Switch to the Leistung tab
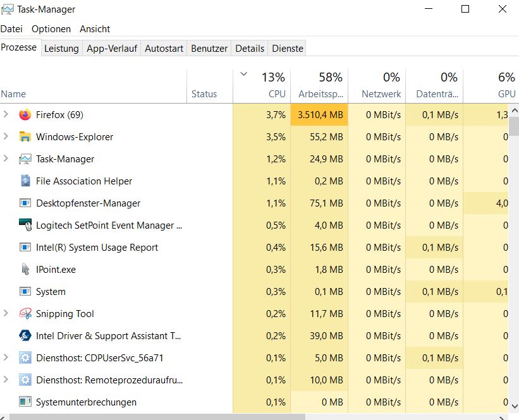Image resolution: width=519 pixels, height=420 pixels. [x=61, y=49]
